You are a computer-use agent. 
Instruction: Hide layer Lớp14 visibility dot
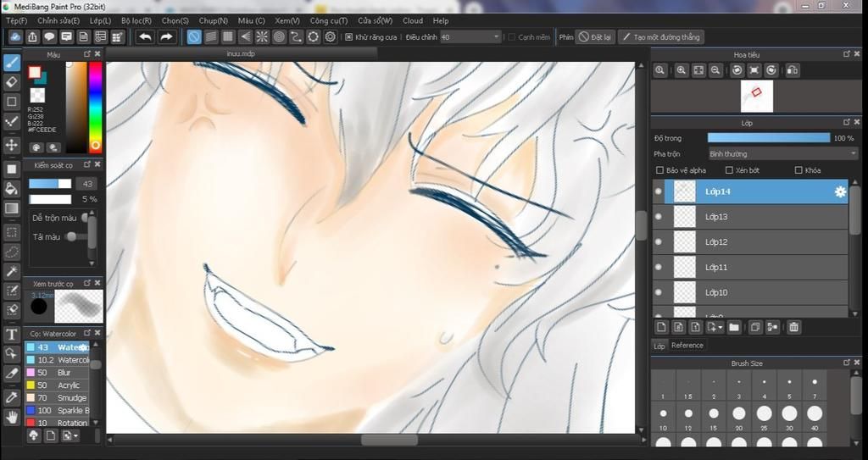pos(658,191)
